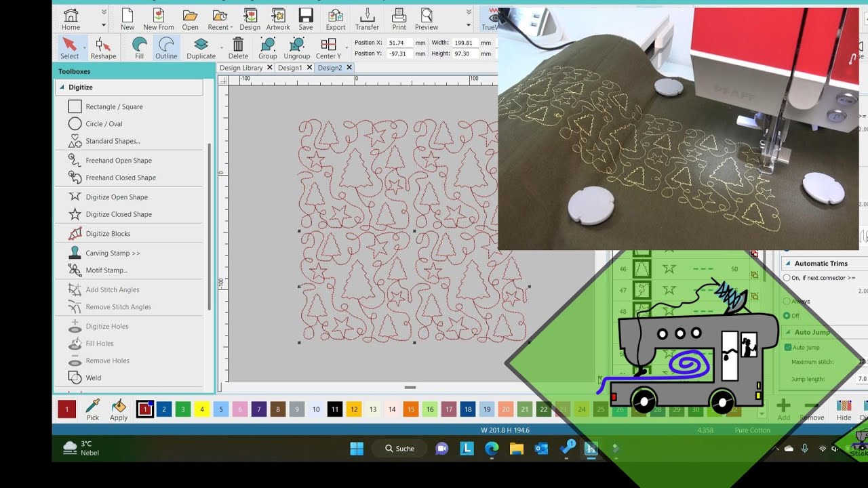Viewport: 868px width, 488px height.
Task: Click the Apply color bucket
Action: (119, 409)
